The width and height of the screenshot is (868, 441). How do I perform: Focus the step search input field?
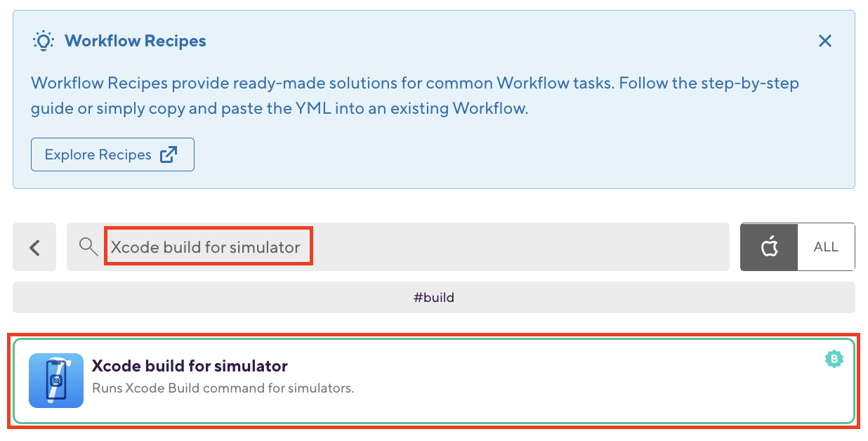pos(398,247)
